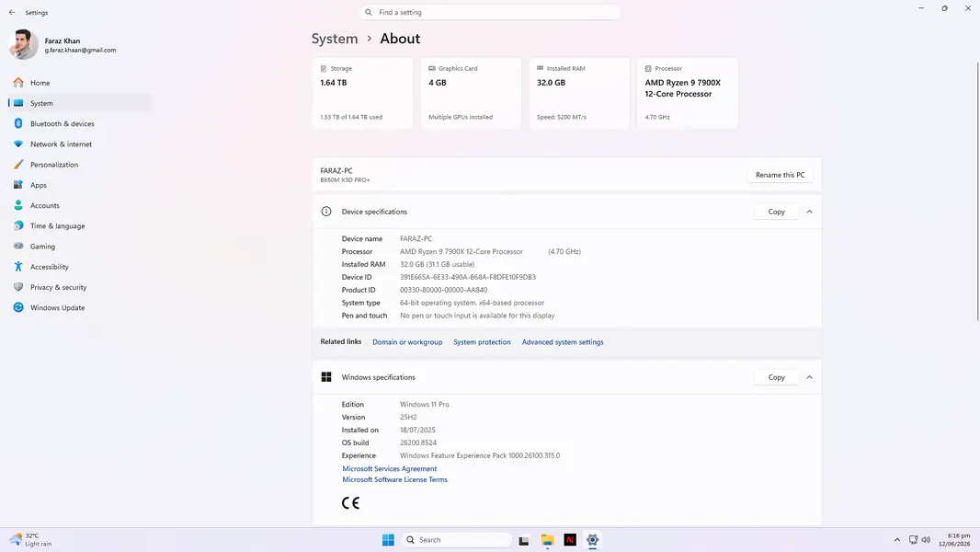The image size is (980, 552).
Task: Click the Time & language globe icon
Action: [18, 225]
